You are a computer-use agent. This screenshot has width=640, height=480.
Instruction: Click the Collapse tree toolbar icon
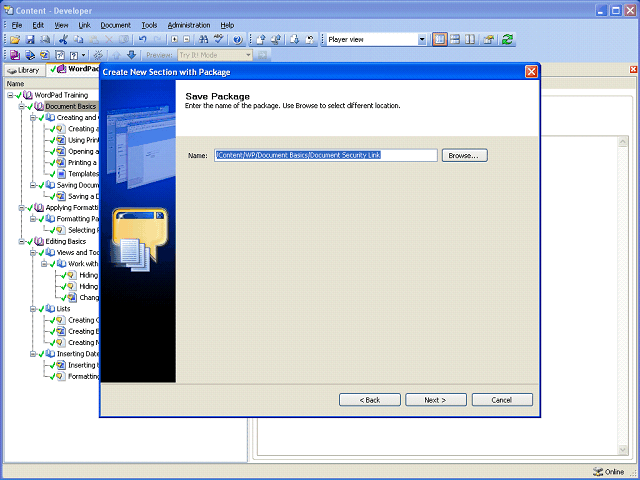(x=187, y=40)
